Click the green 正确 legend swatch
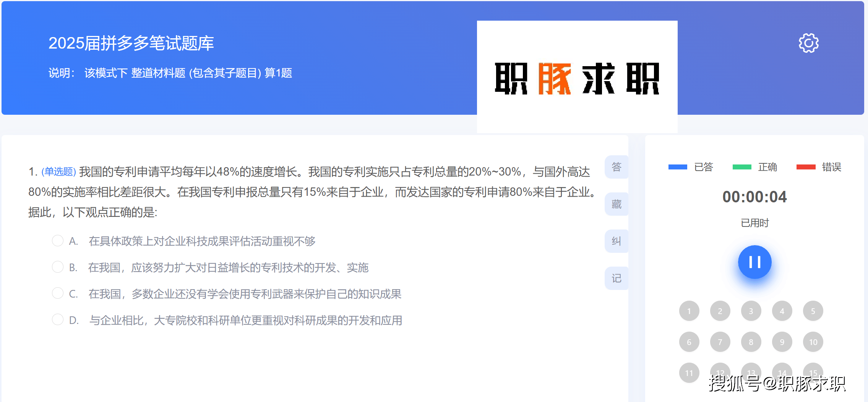 pos(742,167)
